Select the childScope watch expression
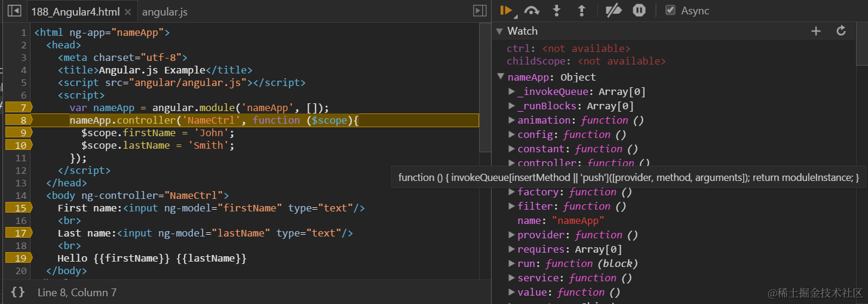The image size is (868, 304). pos(586,61)
